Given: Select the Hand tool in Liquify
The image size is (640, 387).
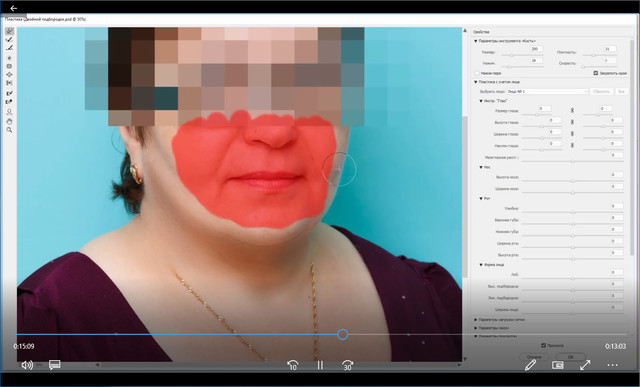Looking at the screenshot, I should pos(9,121).
